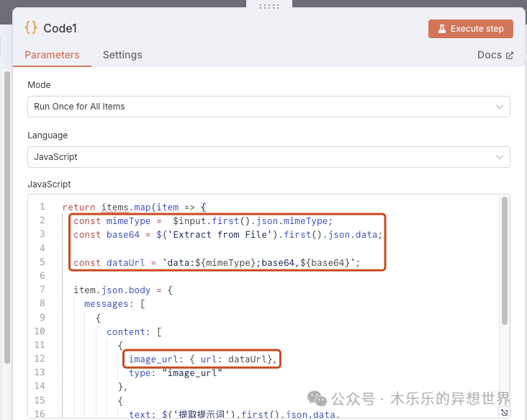Click code line 1 return items.map
The image size is (527, 420).
[x=134, y=207]
